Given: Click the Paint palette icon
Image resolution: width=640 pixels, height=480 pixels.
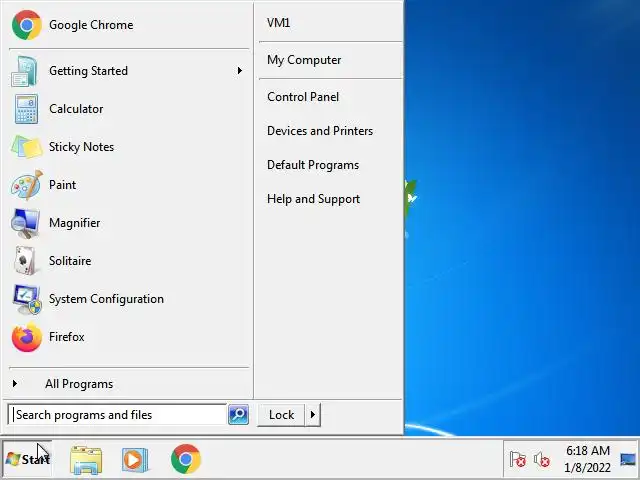Looking at the screenshot, I should (27, 185).
